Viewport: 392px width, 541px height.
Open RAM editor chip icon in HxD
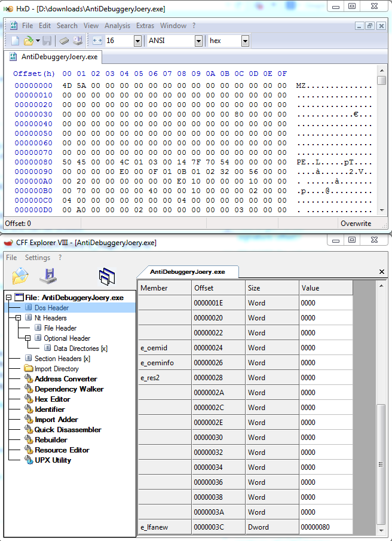tap(64, 41)
